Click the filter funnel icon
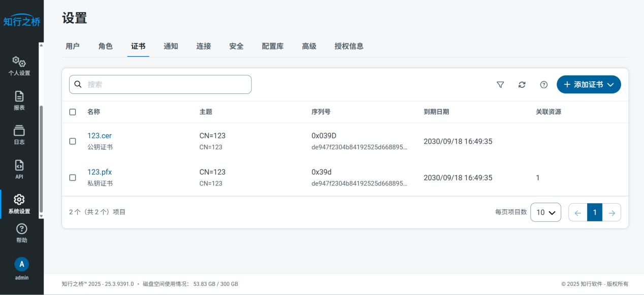This screenshot has width=644, height=295. pos(500,85)
